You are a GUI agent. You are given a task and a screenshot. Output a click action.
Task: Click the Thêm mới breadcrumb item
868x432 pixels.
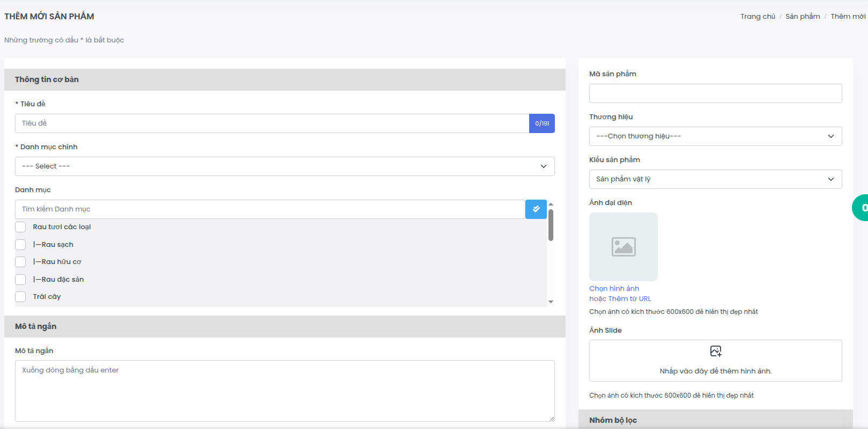(x=848, y=17)
